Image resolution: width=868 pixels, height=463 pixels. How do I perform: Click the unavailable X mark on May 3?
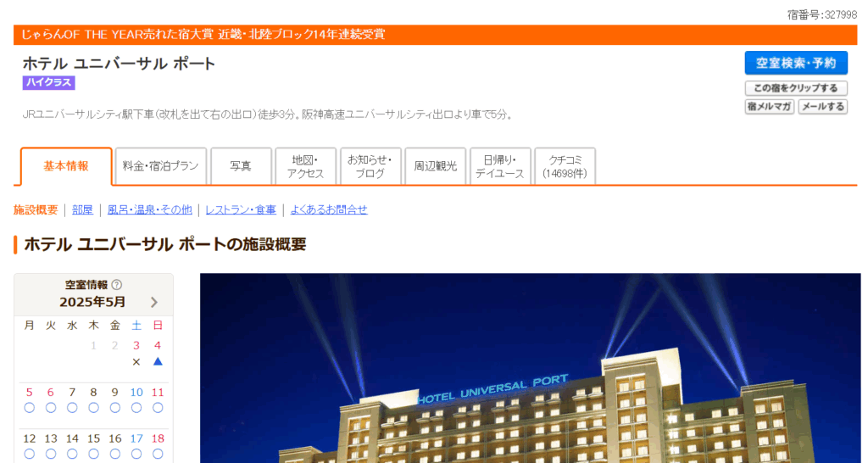[x=136, y=361]
